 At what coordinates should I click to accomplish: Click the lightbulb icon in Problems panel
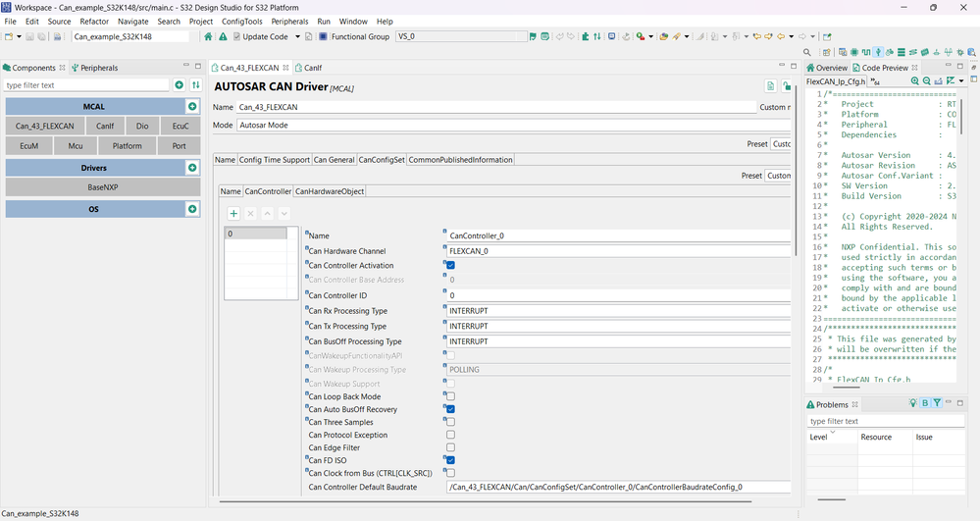(913, 403)
